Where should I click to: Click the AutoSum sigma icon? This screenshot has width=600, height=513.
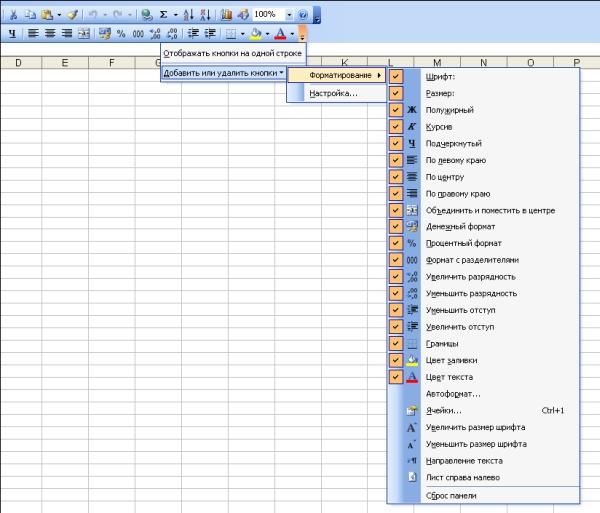(164, 15)
